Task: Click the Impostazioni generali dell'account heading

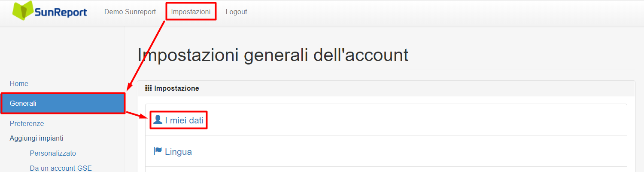Action: [273, 55]
